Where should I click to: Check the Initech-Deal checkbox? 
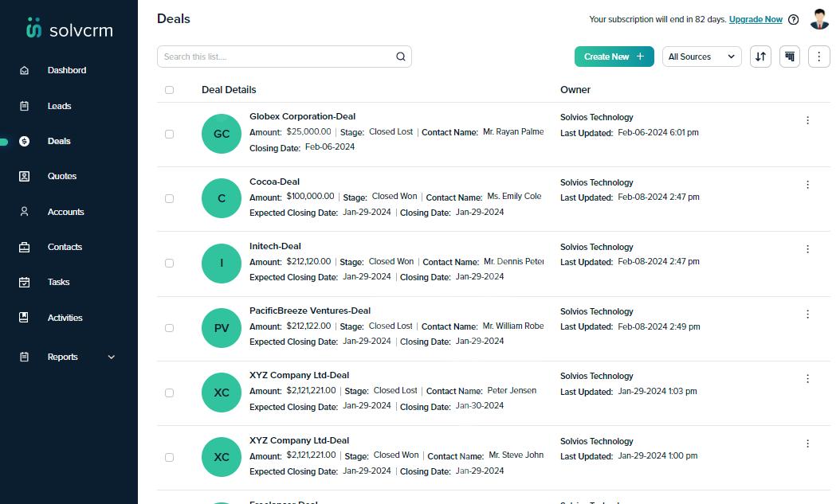click(169, 264)
